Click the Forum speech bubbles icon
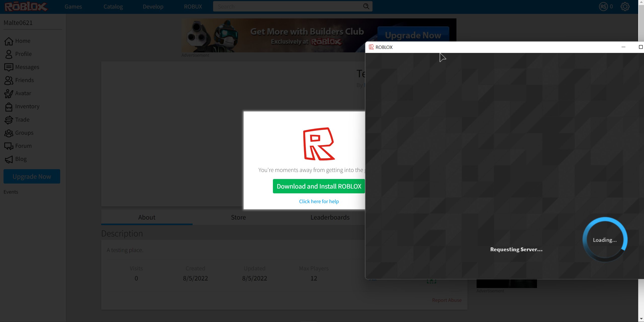Viewport: 644px width, 322px height. pos(9,146)
